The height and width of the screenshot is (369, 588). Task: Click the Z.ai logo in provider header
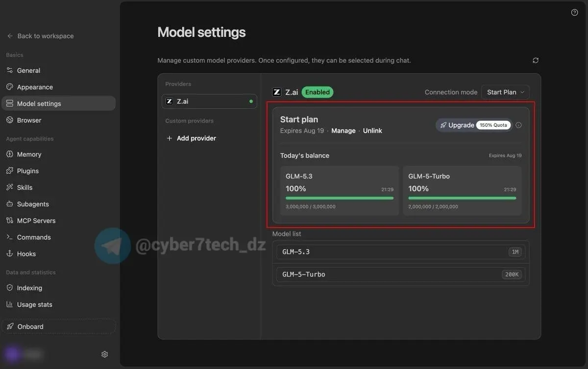[277, 92]
